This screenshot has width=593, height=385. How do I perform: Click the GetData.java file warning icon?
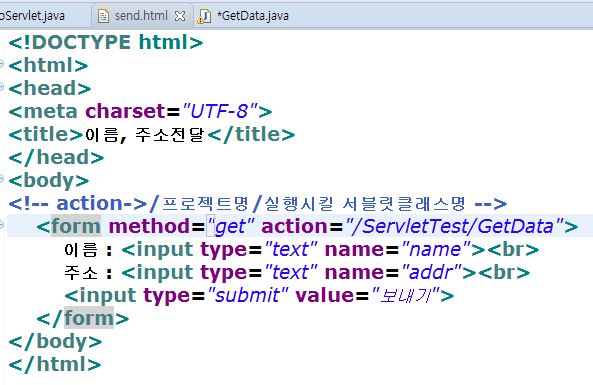click(204, 16)
